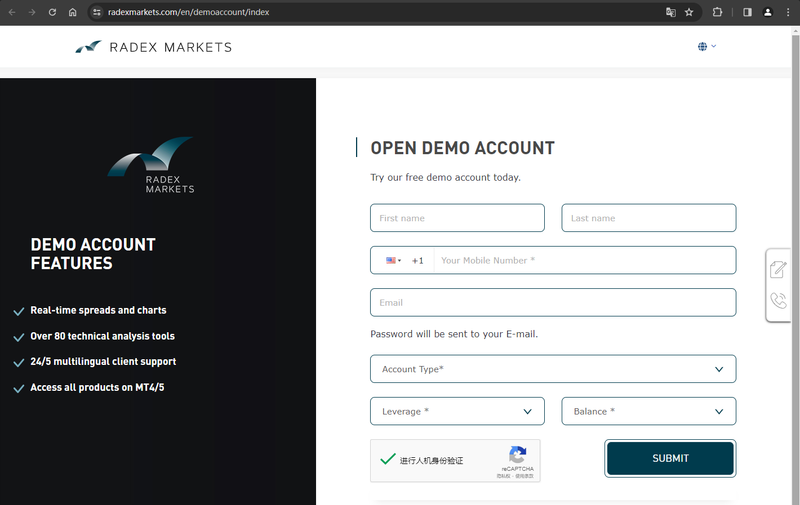Focus the Last name field
The width and height of the screenshot is (800, 505).
tap(648, 218)
